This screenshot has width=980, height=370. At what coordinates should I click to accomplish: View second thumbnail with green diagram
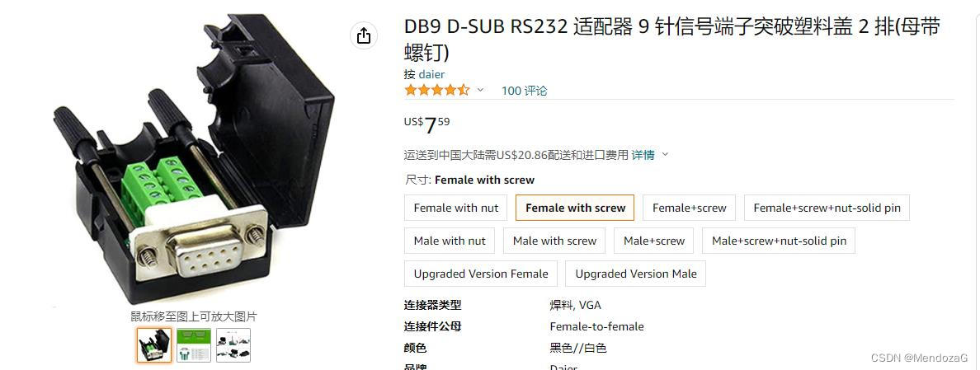point(194,345)
